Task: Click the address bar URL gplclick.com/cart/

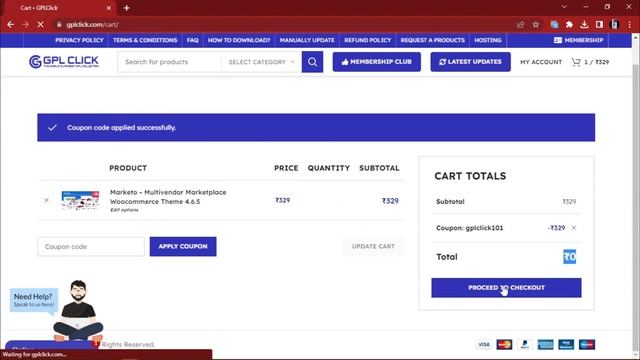Action: (x=92, y=24)
